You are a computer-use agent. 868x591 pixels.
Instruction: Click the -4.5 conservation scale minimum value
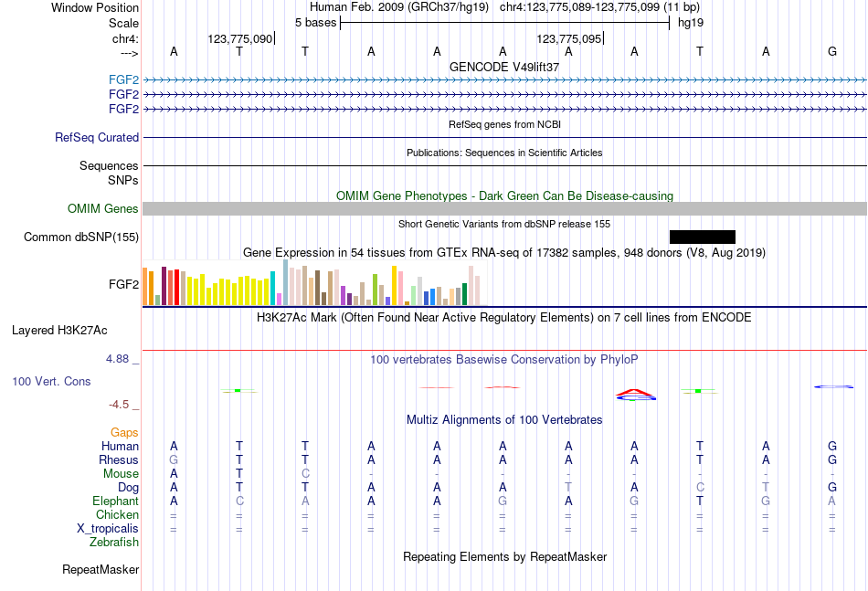(x=119, y=405)
